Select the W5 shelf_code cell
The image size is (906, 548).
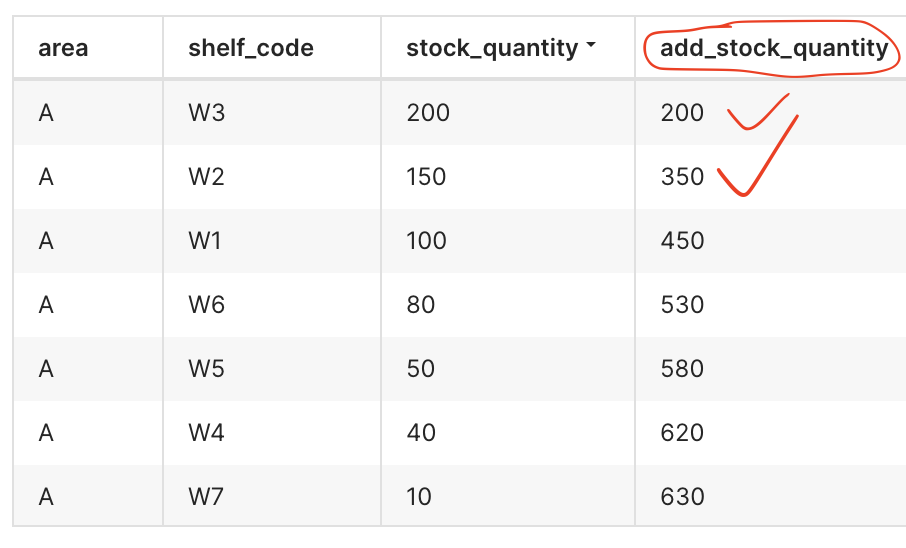207,369
